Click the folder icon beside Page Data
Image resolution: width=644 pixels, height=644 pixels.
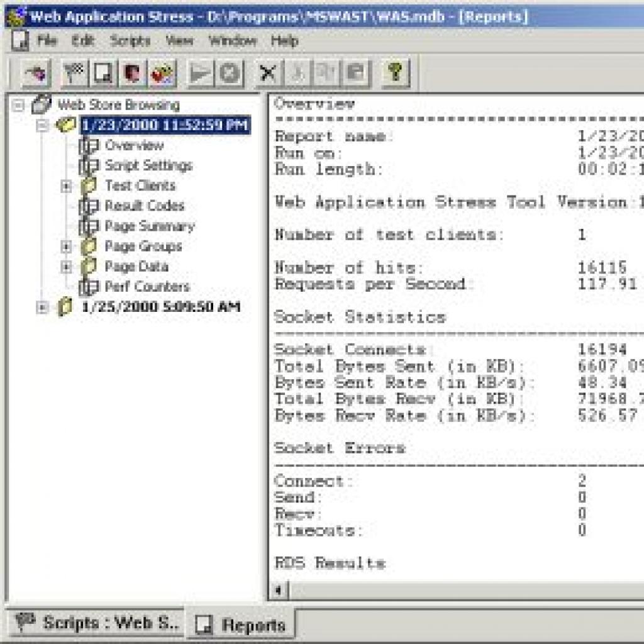pyautogui.click(x=89, y=266)
